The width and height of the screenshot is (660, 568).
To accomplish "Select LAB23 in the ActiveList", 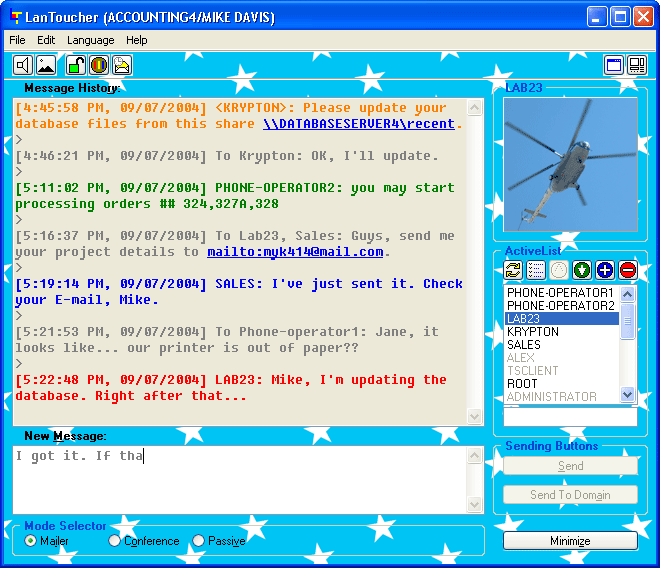I will click(562, 319).
